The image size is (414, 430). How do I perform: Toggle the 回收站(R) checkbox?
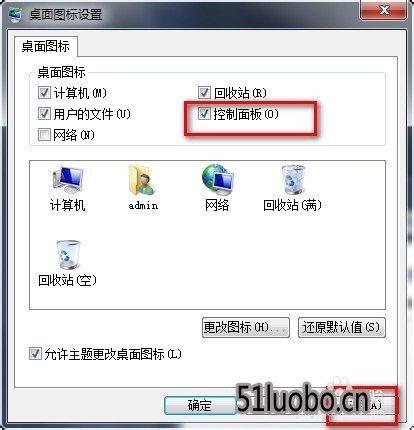(x=204, y=93)
